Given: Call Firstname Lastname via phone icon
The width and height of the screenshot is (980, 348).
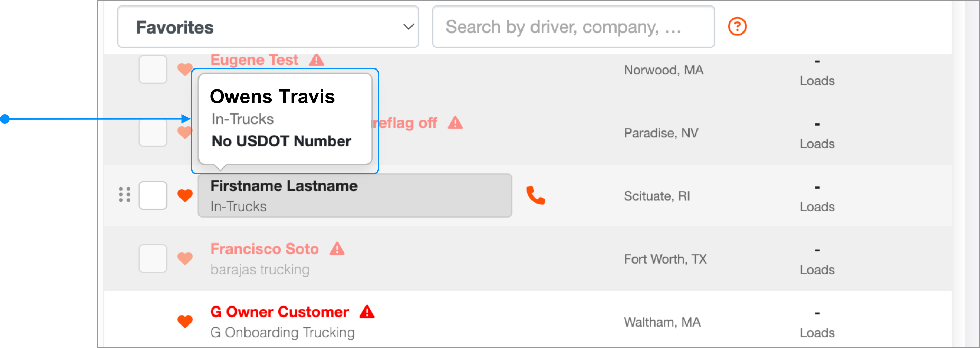Looking at the screenshot, I should coord(536,195).
